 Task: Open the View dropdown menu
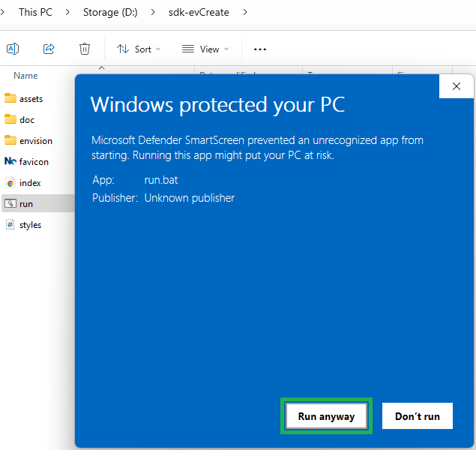pos(205,49)
